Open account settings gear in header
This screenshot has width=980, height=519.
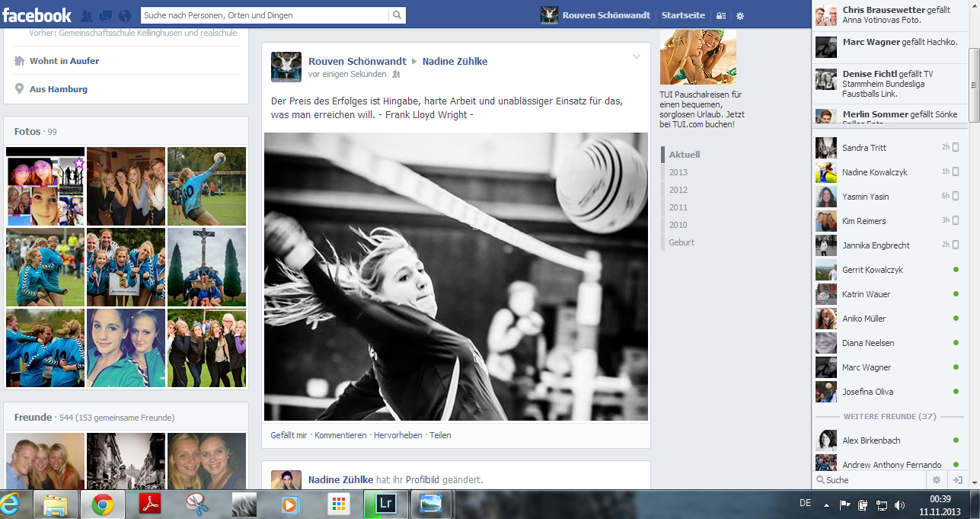pyautogui.click(x=740, y=16)
